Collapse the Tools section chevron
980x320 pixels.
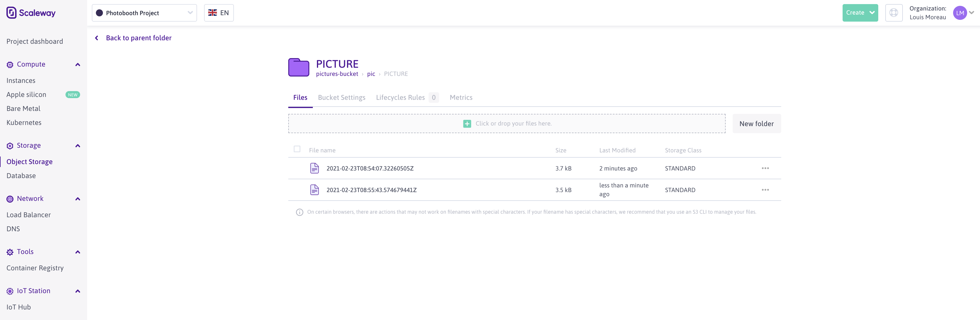[77, 252]
